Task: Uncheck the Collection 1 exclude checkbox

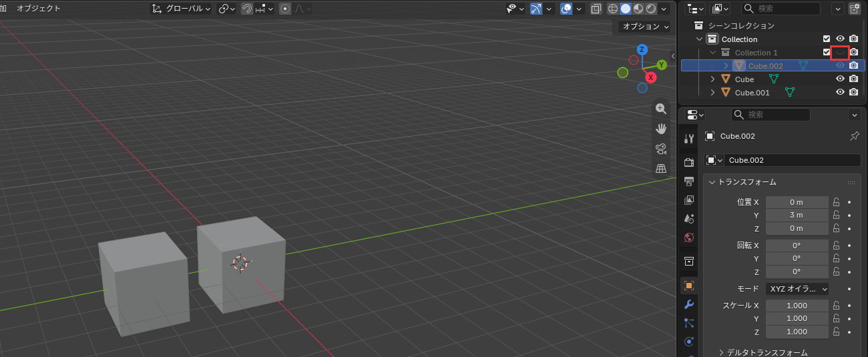Action: pyautogui.click(x=827, y=52)
